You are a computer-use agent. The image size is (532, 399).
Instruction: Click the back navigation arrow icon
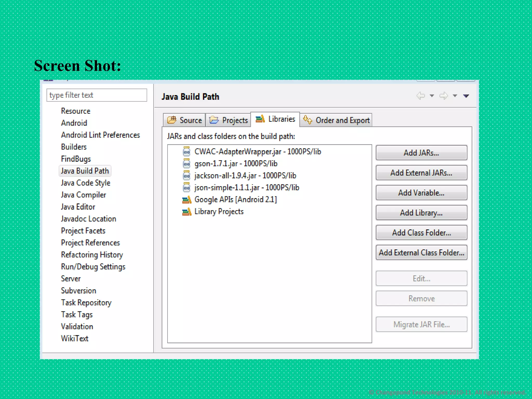click(x=421, y=96)
